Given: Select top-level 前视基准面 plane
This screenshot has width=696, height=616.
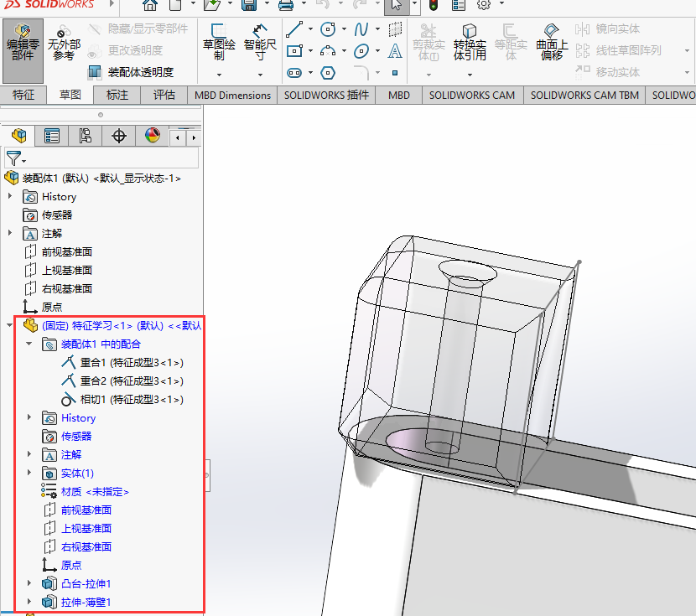Looking at the screenshot, I should click(58, 252).
